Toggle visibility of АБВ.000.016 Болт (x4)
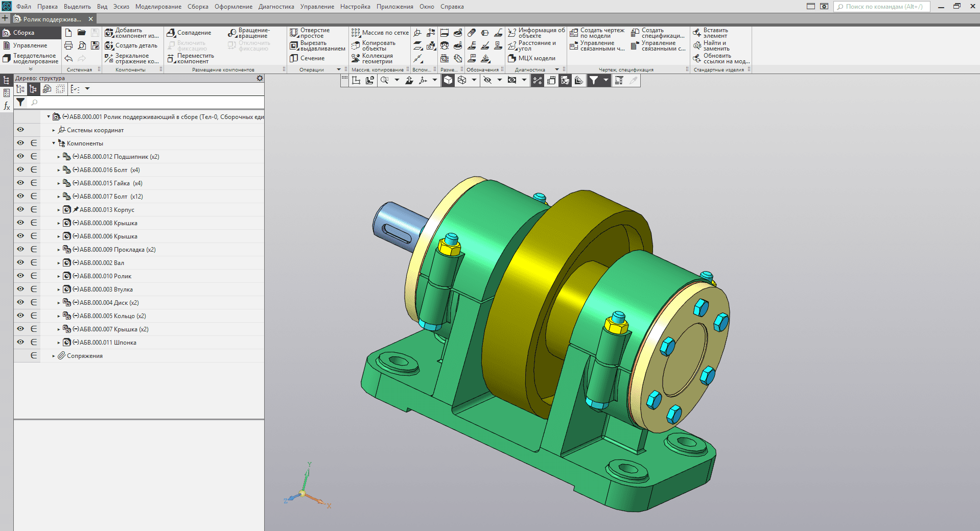The image size is (980, 531). click(x=20, y=170)
